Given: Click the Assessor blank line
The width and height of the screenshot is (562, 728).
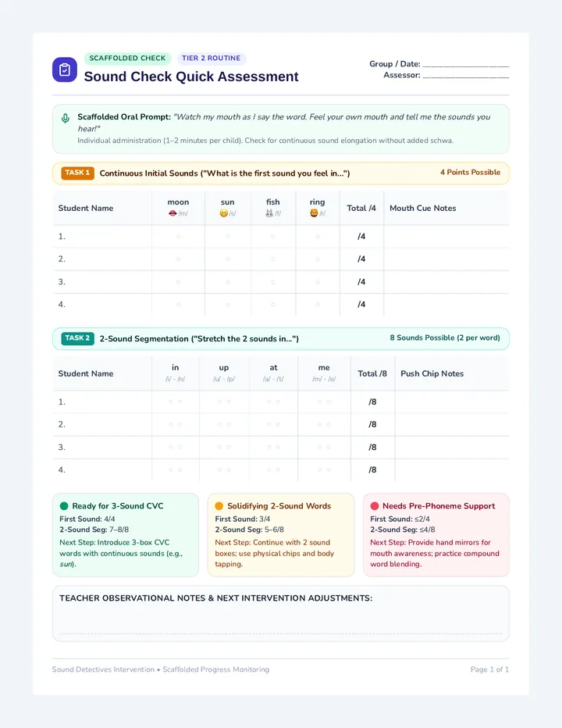Looking at the screenshot, I should pyautogui.click(x=466, y=75).
